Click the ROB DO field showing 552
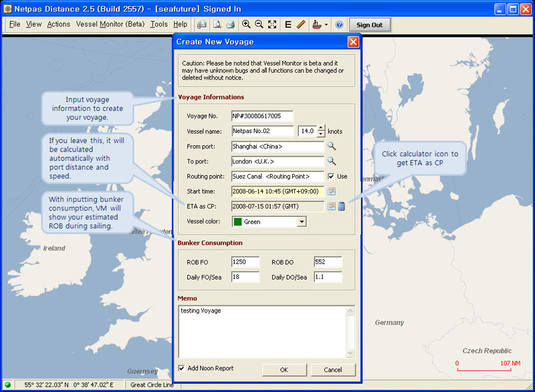Image resolution: width=535 pixels, height=392 pixels. pyautogui.click(x=328, y=262)
